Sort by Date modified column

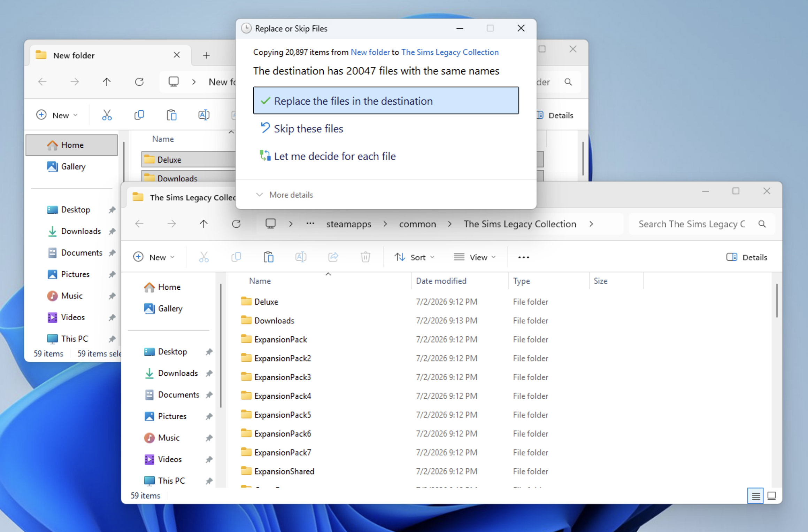441,281
